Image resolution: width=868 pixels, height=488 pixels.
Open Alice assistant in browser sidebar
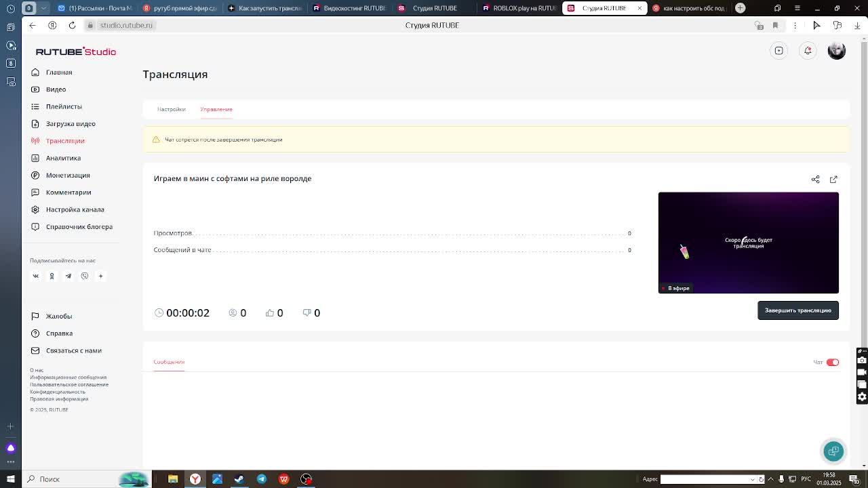[10, 448]
